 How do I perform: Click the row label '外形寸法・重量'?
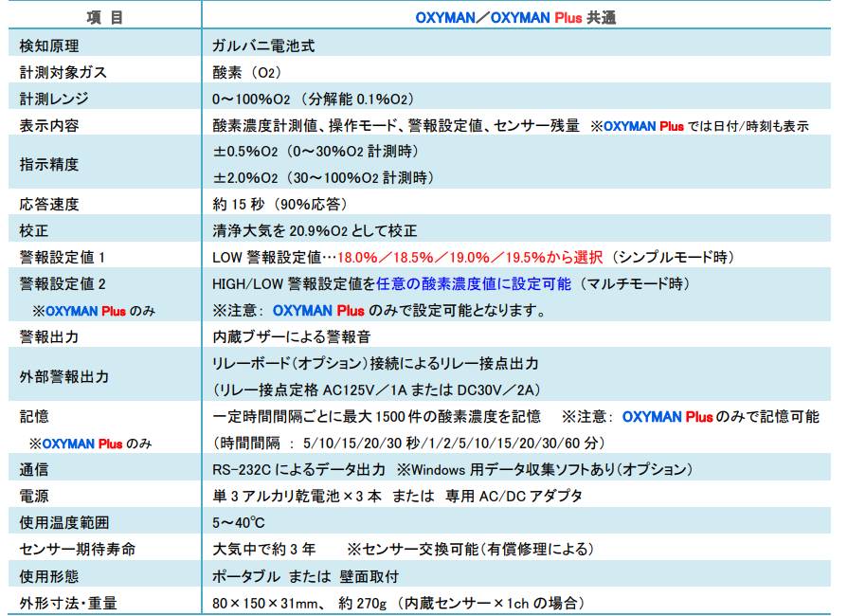pyautogui.click(x=68, y=603)
